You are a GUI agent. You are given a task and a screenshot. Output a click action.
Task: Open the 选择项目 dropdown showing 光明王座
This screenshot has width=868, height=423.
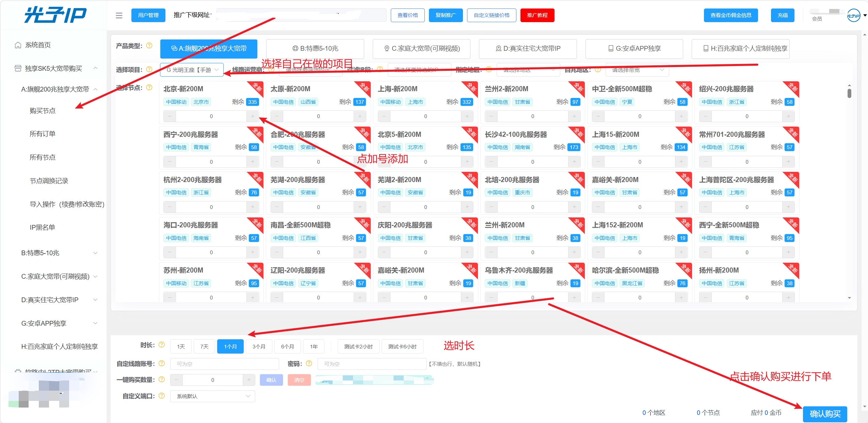192,70
